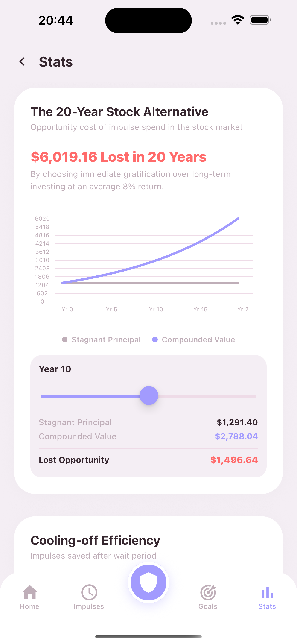Click the year slider thumb
The image size is (297, 644).
coord(149,395)
